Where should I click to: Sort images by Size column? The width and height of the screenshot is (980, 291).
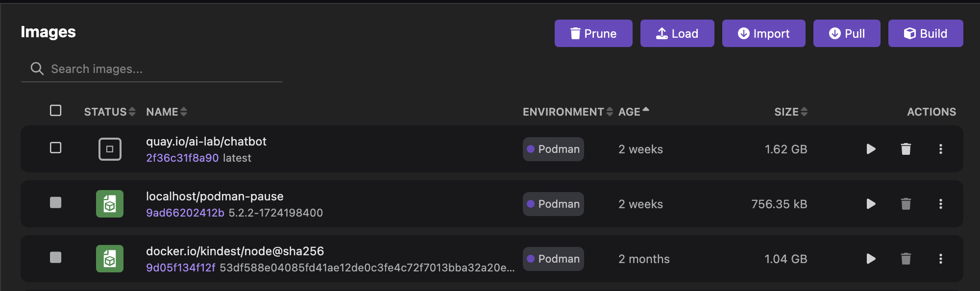click(x=790, y=112)
